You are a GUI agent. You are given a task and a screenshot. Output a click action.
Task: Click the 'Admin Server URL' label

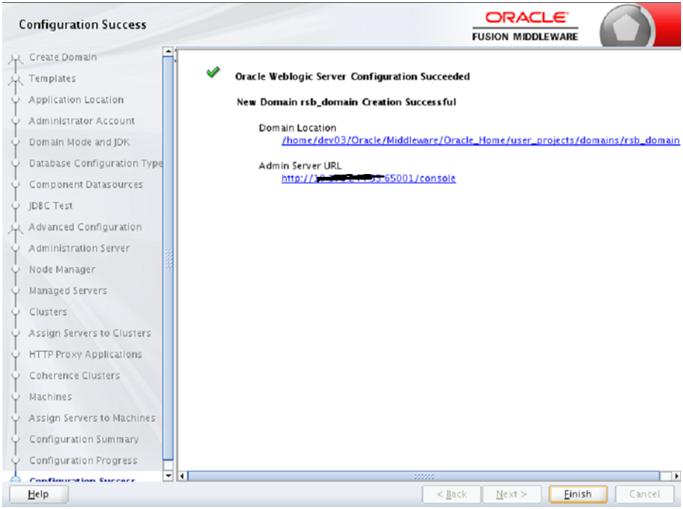pyautogui.click(x=300, y=165)
